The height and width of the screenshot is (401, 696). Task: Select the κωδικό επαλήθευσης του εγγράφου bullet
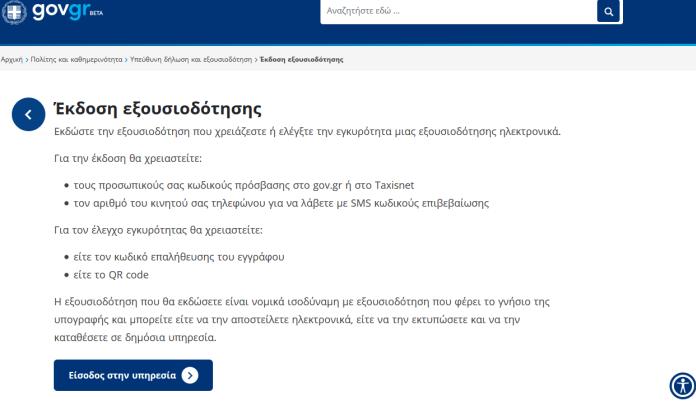(187, 257)
